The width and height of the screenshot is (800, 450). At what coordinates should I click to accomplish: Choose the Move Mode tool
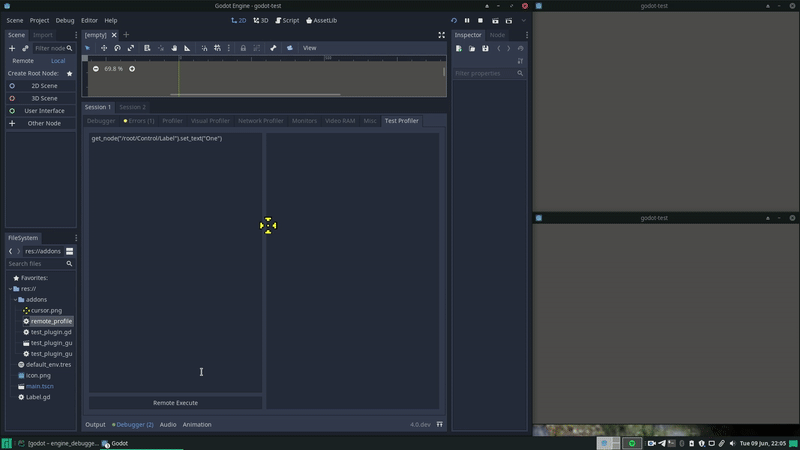tap(104, 48)
